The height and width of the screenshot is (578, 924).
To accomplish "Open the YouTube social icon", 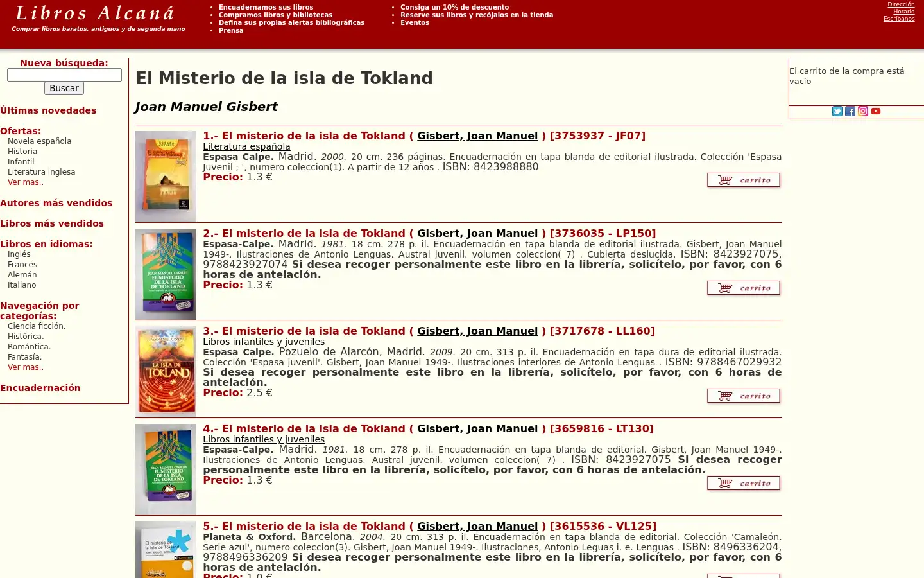I will pyautogui.click(x=876, y=111).
